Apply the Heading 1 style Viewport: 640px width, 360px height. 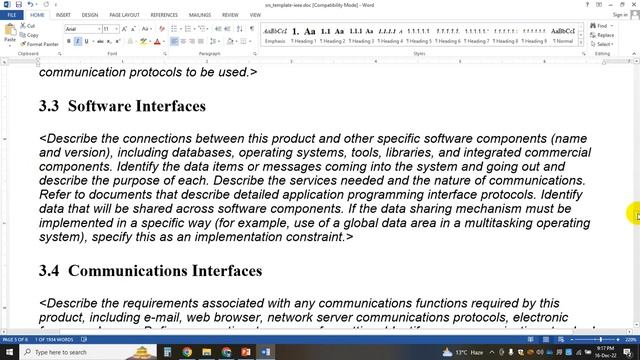[x=303, y=35]
